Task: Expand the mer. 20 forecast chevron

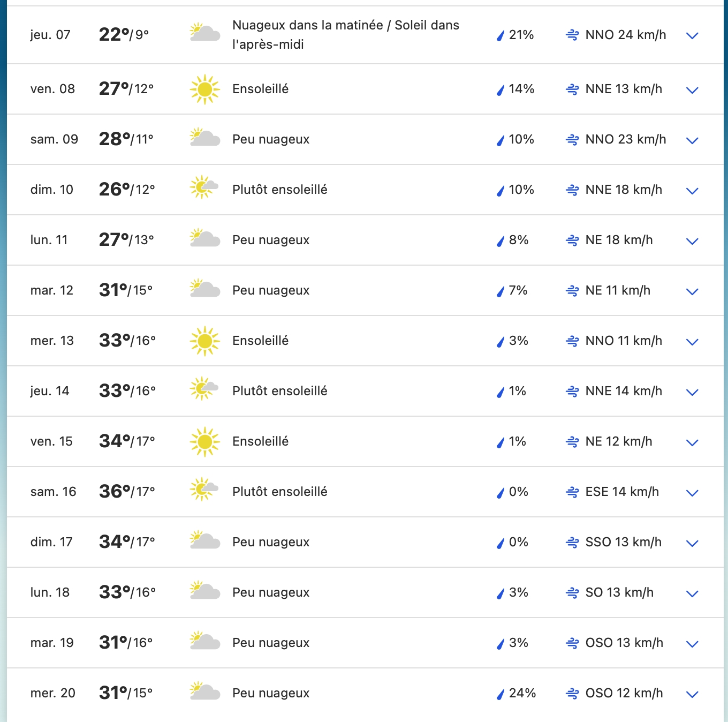Action: 692,695
